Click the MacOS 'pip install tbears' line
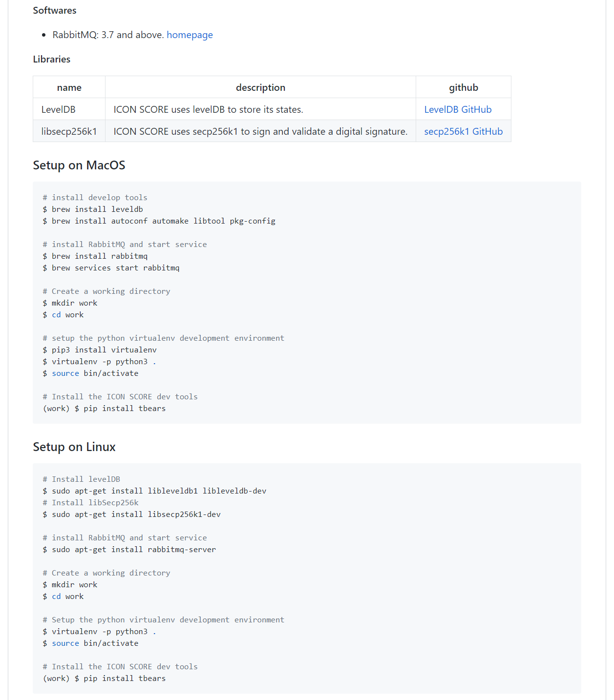This screenshot has width=614, height=700. pos(104,408)
